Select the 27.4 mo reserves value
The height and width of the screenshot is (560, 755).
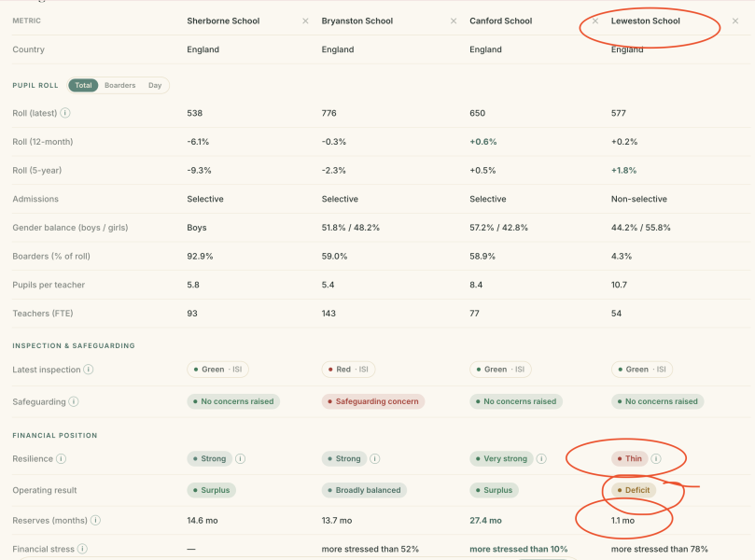485,521
